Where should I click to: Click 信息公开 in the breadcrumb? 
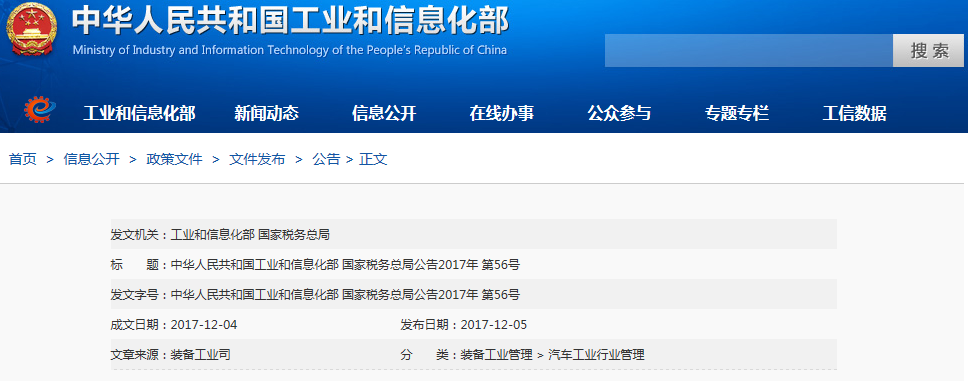coord(91,159)
